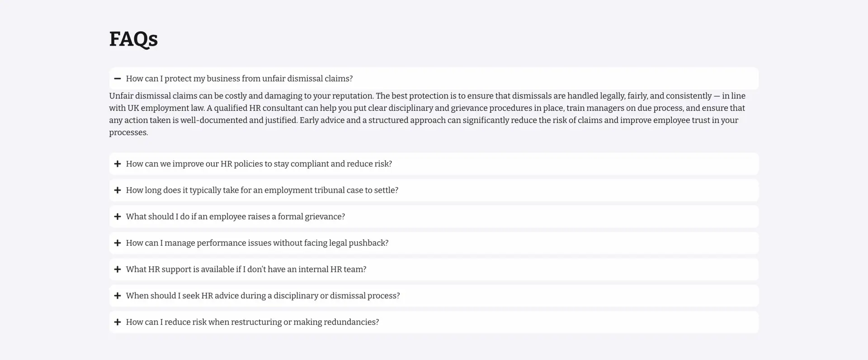Click the unfair dismissal answer paragraph's last word "processes."
The width and height of the screenshot is (868, 360).
pos(128,133)
